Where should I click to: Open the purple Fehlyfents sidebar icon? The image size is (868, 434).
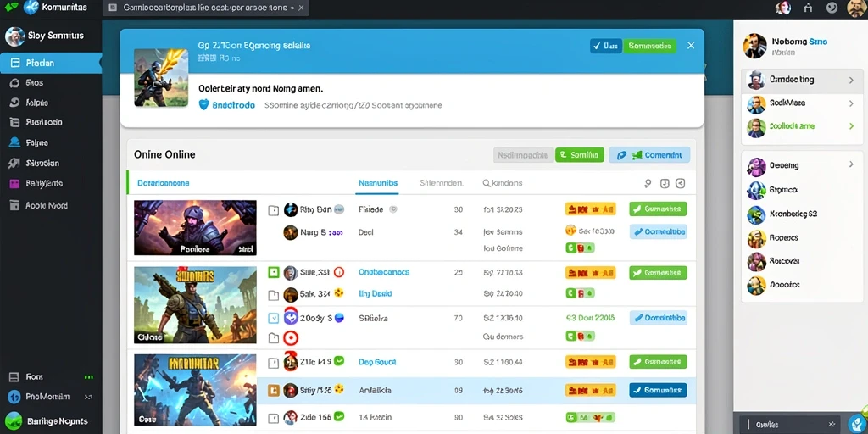click(15, 183)
